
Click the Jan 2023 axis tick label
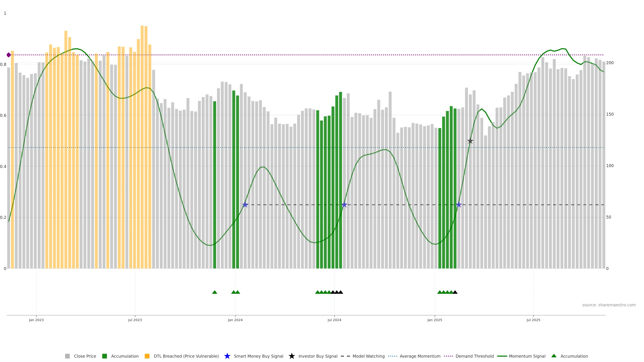pyautogui.click(x=36, y=320)
